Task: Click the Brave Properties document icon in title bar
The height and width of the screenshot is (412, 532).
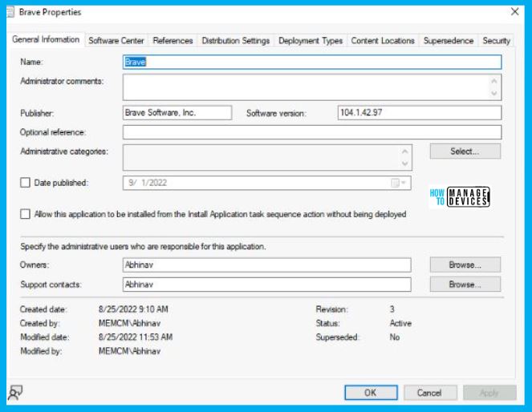Action: [10, 12]
